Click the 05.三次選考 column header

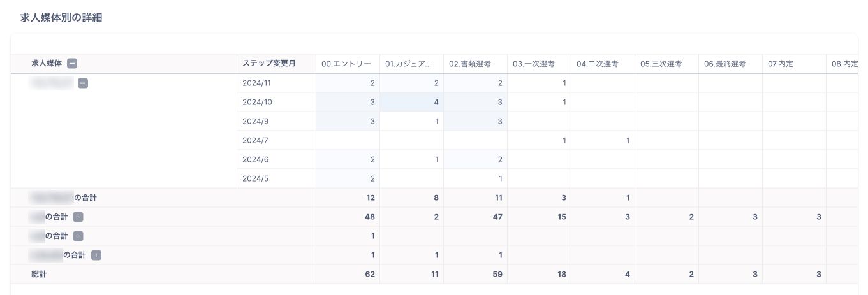661,64
